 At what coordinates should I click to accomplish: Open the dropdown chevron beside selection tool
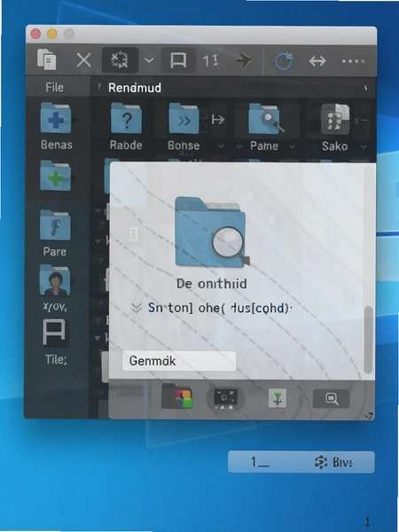(149, 60)
